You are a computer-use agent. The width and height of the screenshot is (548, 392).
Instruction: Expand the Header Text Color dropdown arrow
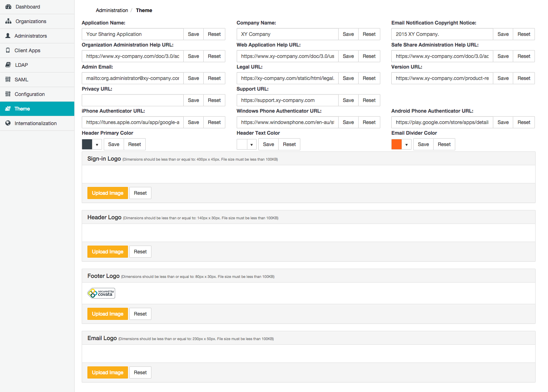click(252, 145)
